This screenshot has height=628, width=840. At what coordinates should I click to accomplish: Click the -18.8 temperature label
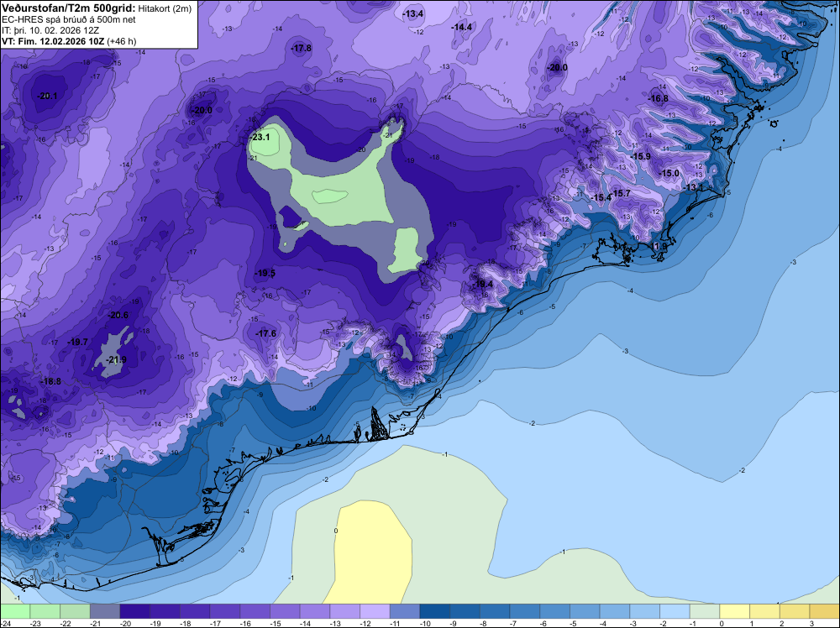tap(51, 382)
